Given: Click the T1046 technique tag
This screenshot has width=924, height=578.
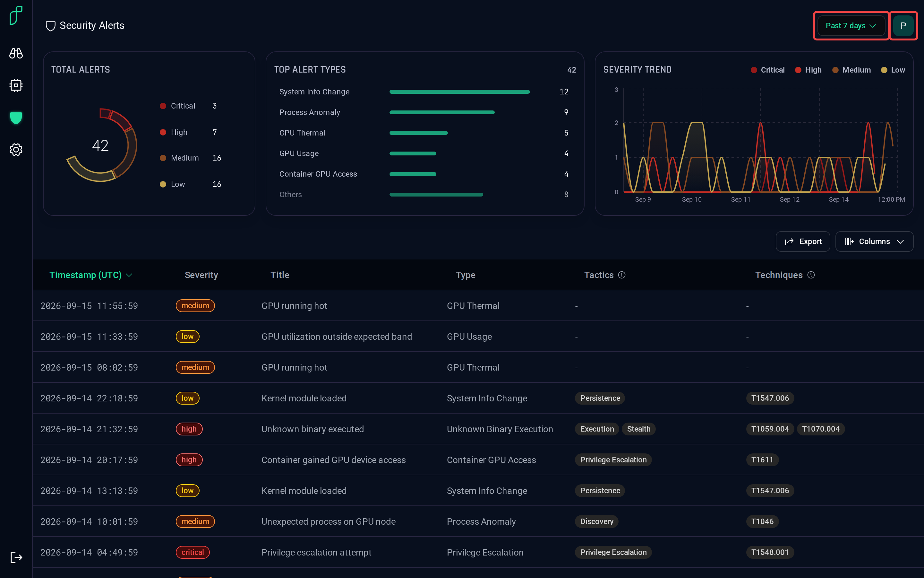Looking at the screenshot, I should (762, 521).
